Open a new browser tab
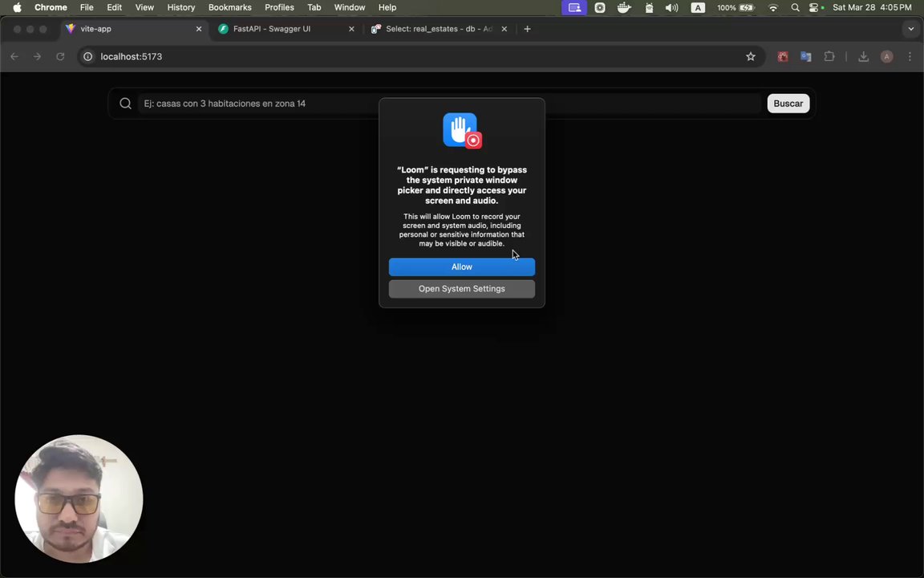 click(x=527, y=28)
